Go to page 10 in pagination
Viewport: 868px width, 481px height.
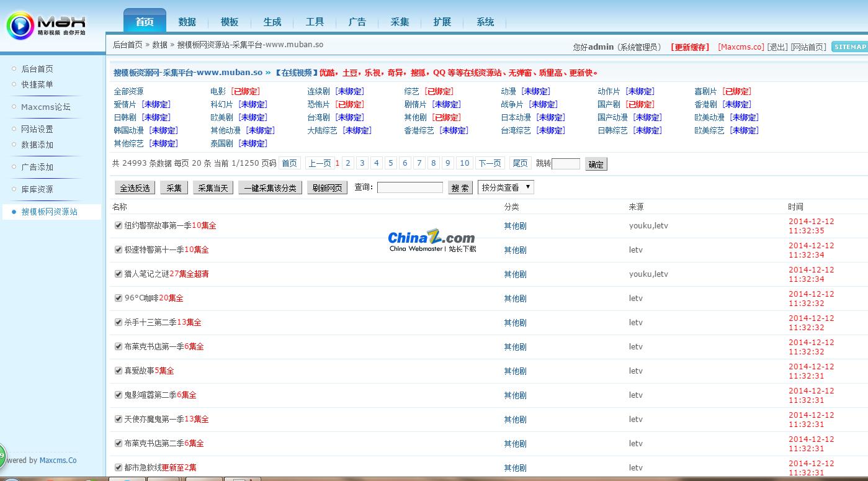[x=465, y=163]
